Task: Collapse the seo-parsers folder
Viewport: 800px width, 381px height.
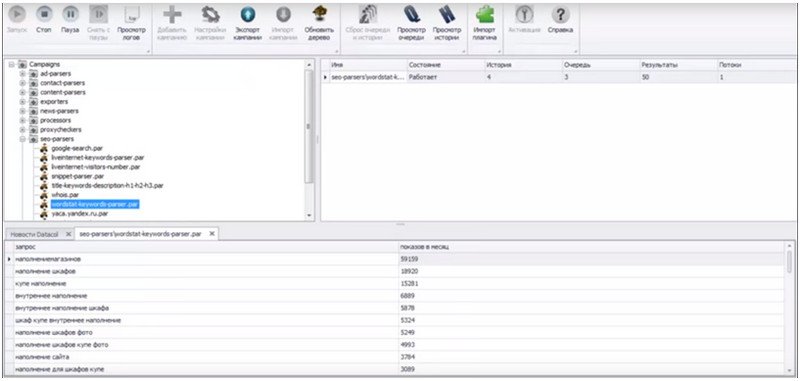Action: [x=22, y=139]
